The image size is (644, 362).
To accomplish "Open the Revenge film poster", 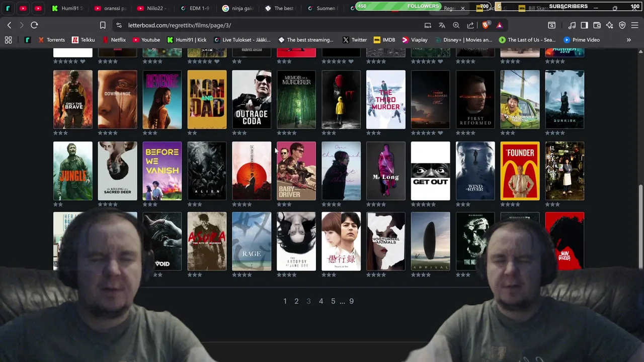I will (162, 100).
